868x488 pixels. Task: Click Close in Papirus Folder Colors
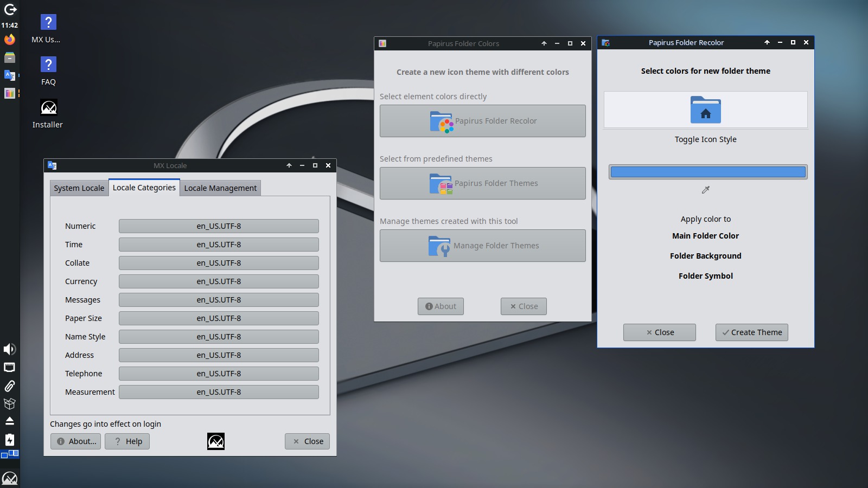click(x=524, y=306)
